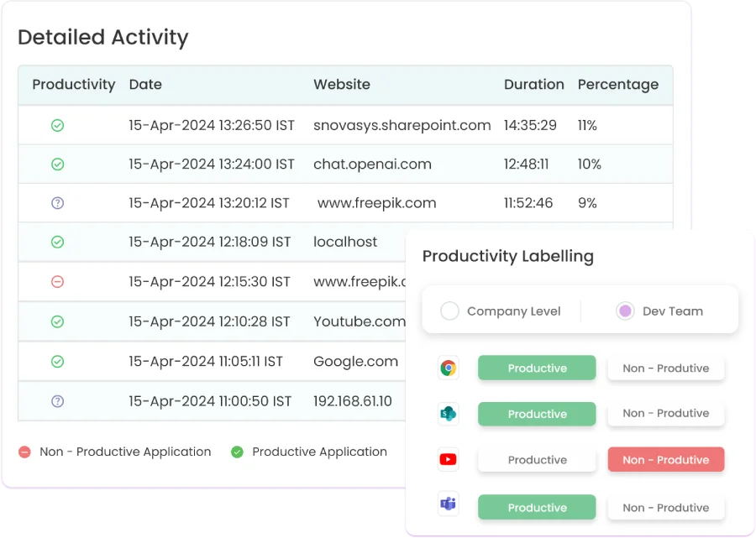Click the 192.168.61.10 website cell
756x538 pixels.
tap(353, 400)
